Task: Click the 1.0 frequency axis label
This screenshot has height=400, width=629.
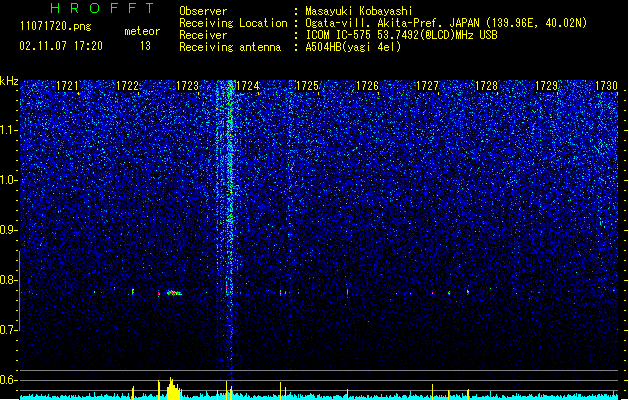Action: pyautogui.click(x=8, y=180)
